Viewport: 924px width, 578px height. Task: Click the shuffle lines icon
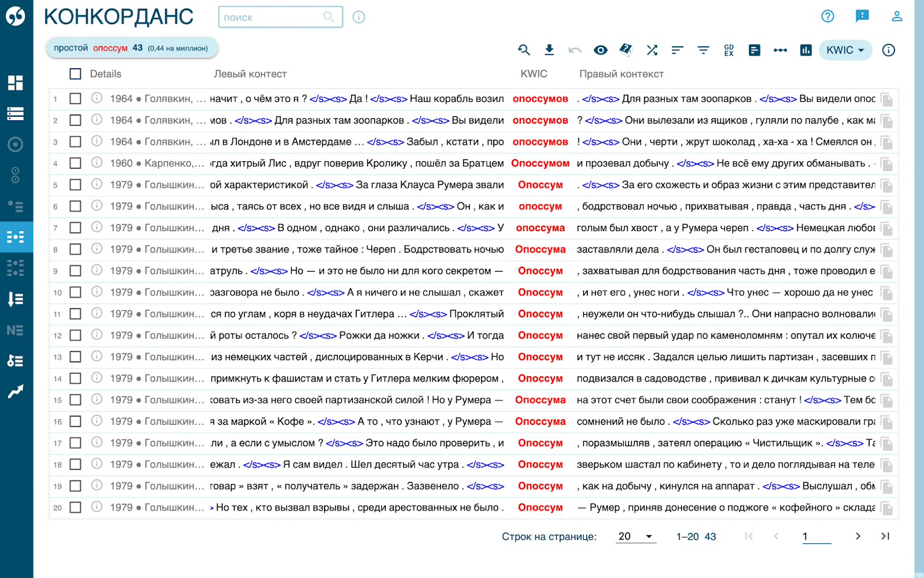pyautogui.click(x=652, y=50)
